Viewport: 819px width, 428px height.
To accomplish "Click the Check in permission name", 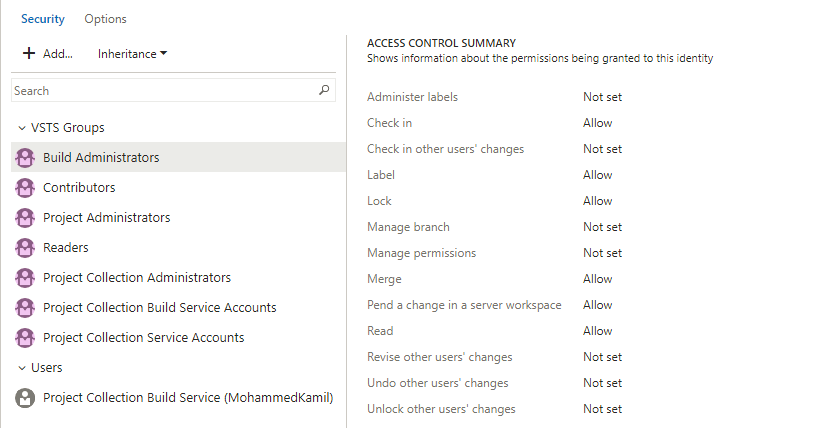I will coord(390,123).
